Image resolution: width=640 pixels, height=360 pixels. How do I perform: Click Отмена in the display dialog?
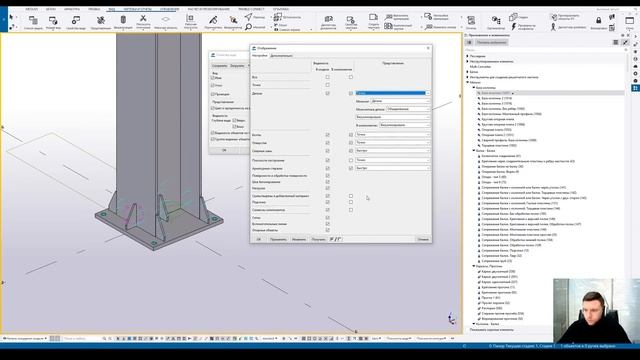tap(423, 239)
